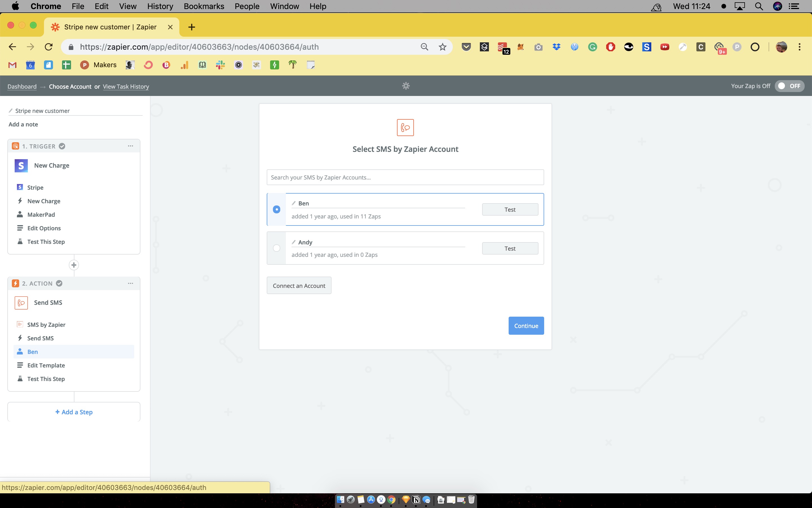Open the Stripe app item in trigger
This screenshot has width=812, height=508.
click(x=74, y=187)
